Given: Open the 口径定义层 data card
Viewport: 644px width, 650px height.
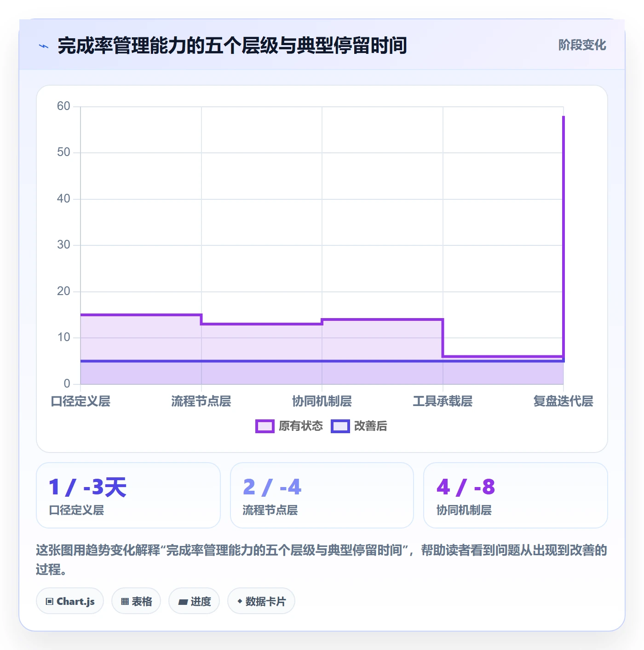Looking at the screenshot, I should [x=128, y=495].
